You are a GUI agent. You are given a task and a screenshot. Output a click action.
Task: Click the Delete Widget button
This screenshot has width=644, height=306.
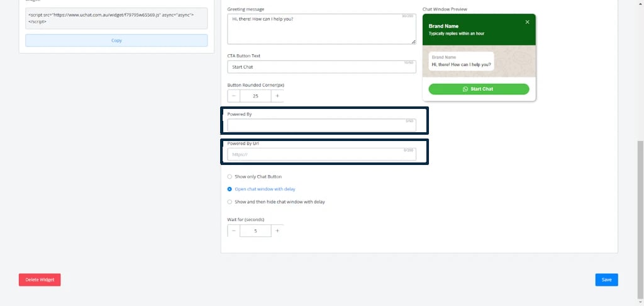(x=40, y=280)
